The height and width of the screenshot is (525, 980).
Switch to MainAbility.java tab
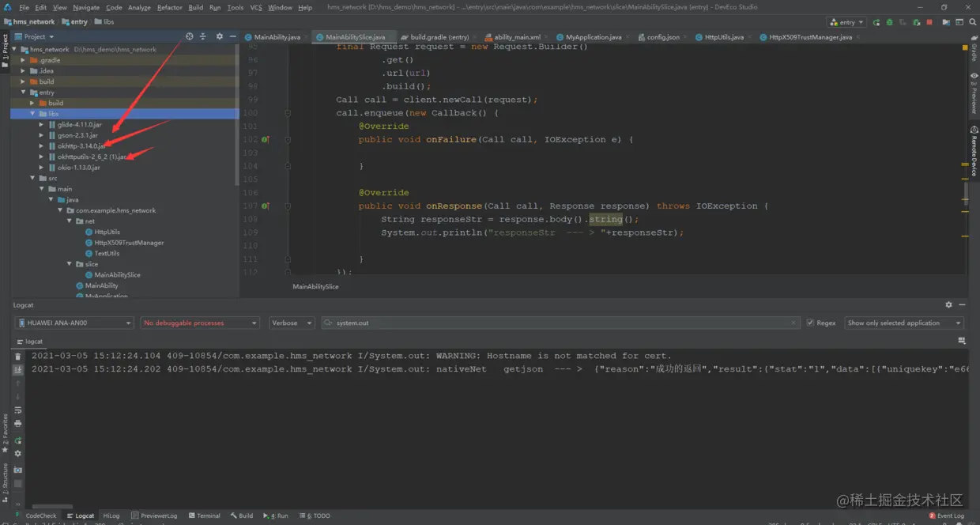pos(276,37)
